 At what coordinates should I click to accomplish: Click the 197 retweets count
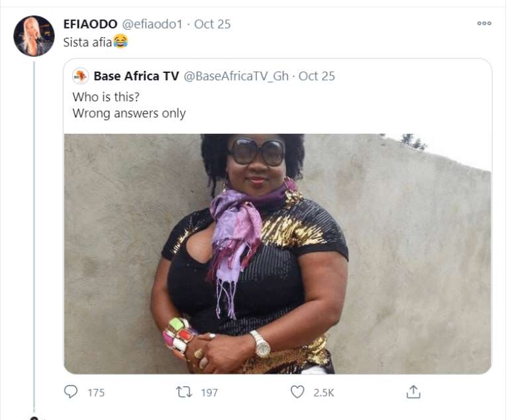pos(209,393)
